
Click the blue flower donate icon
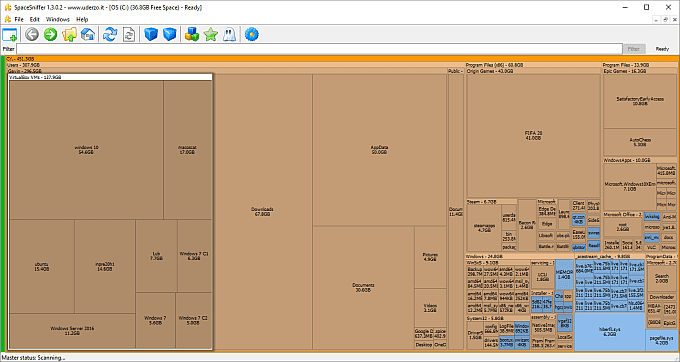click(x=252, y=34)
